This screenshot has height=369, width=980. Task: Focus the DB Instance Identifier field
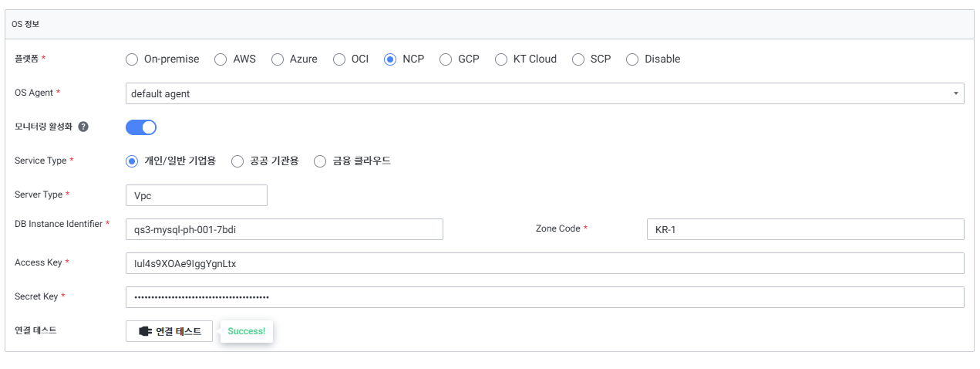pyautogui.click(x=284, y=229)
